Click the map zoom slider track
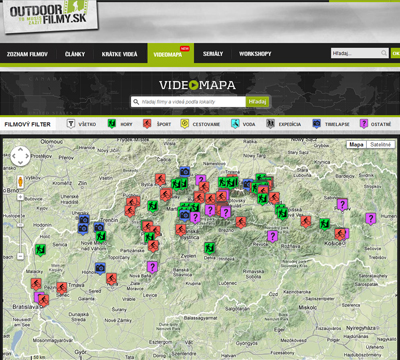 [20, 227]
